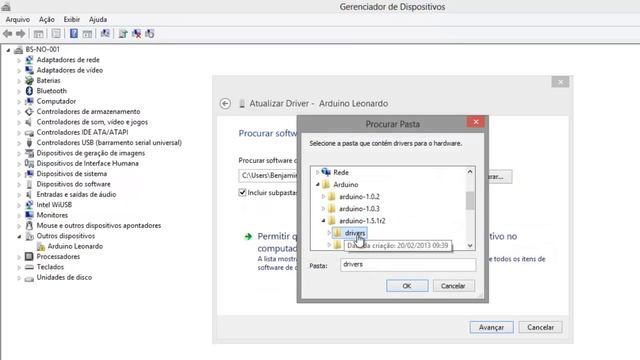Click the drivers folder icon in folder tree

click(337, 233)
